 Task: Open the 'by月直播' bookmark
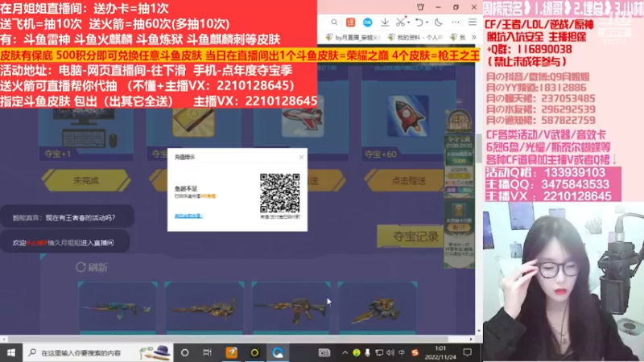coord(353,37)
